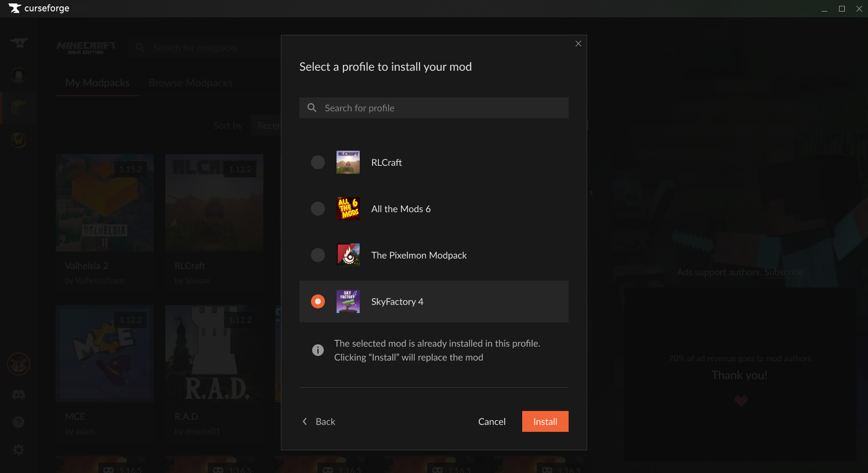This screenshot has width=868, height=473.
Task: Toggle the SkyFactory 4 radio button
Action: pos(318,301)
